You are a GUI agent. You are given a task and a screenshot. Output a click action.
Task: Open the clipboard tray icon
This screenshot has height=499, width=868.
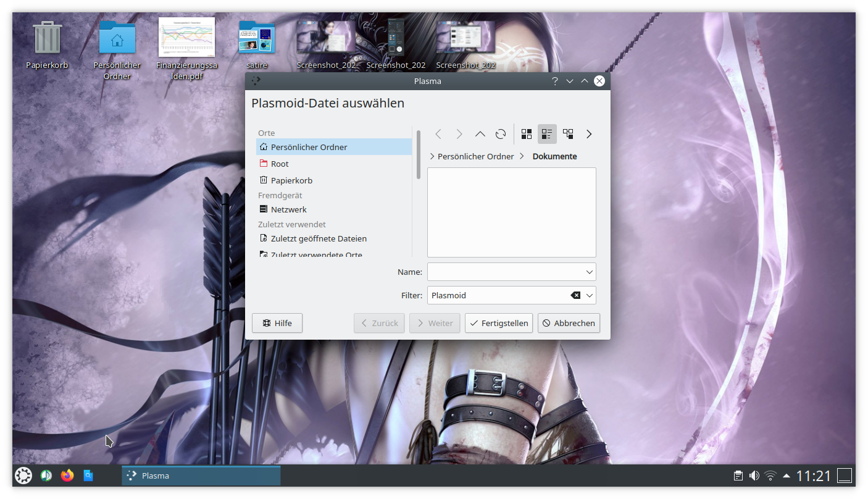pyautogui.click(x=738, y=476)
